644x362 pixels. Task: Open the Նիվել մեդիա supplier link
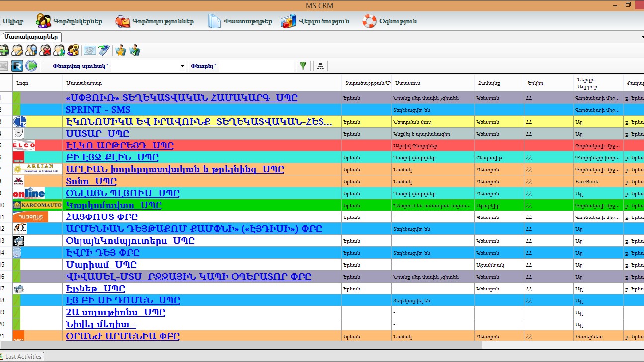point(101,324)
